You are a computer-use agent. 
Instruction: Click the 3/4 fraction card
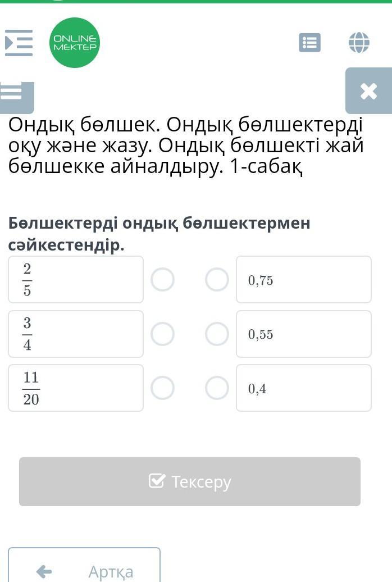[76, 334]
